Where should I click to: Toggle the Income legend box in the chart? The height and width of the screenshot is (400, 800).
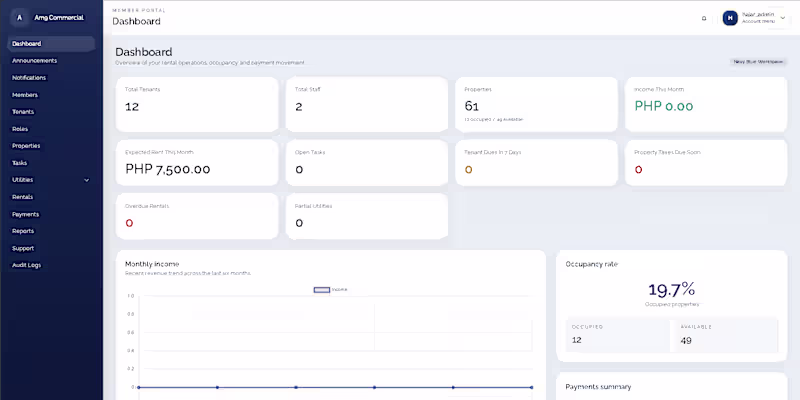tap(321, 290)
